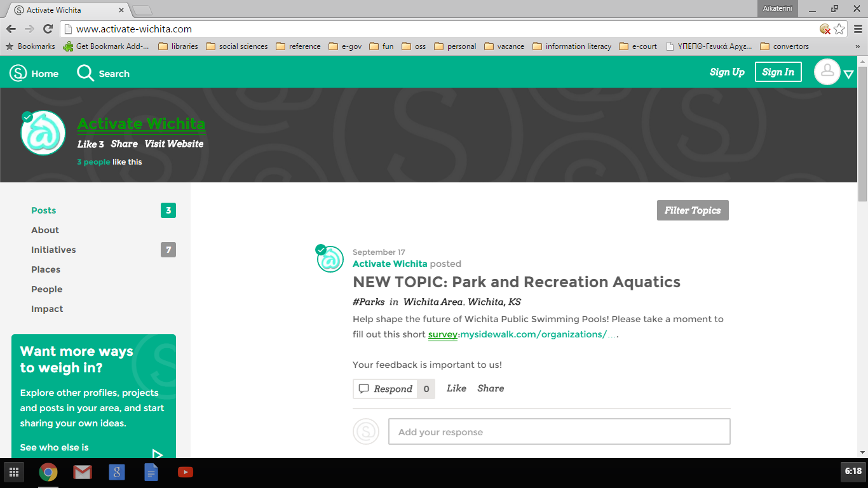Click the Sign In button
This screenshot has height=488, width=868.
tap(778, 72)
